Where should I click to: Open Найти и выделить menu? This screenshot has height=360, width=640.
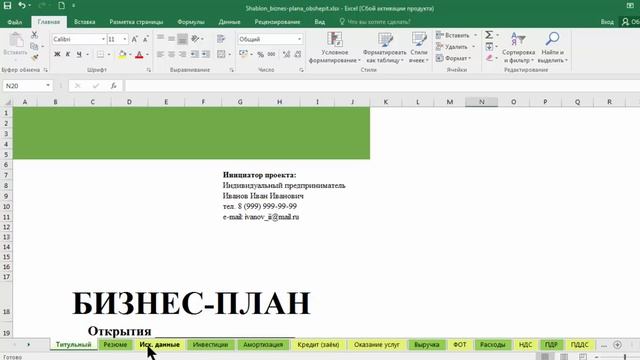tap(553, 47)
